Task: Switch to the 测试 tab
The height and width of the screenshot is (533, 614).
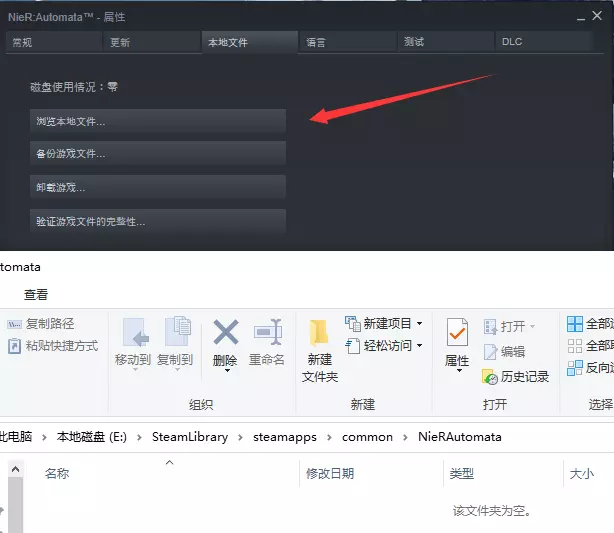Action: pyautogui.click(x=446, y=42)
